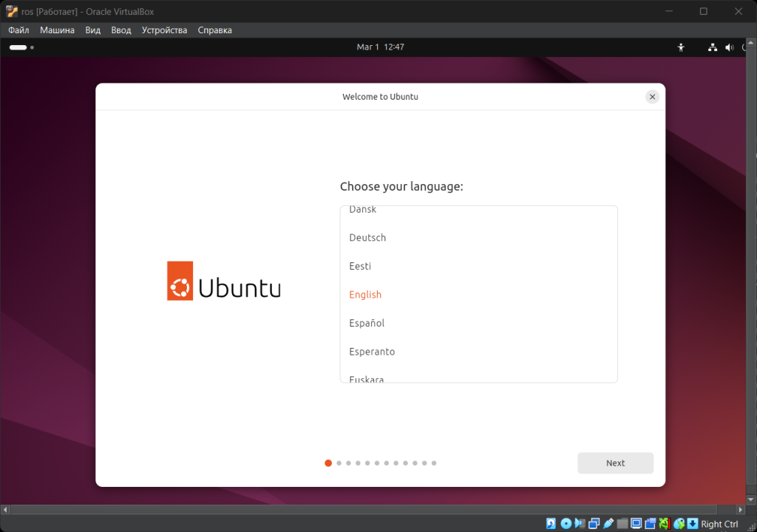Click the wired network icon in top bar
This screenshot has height=532, width=757.
[x=713, y=47]
